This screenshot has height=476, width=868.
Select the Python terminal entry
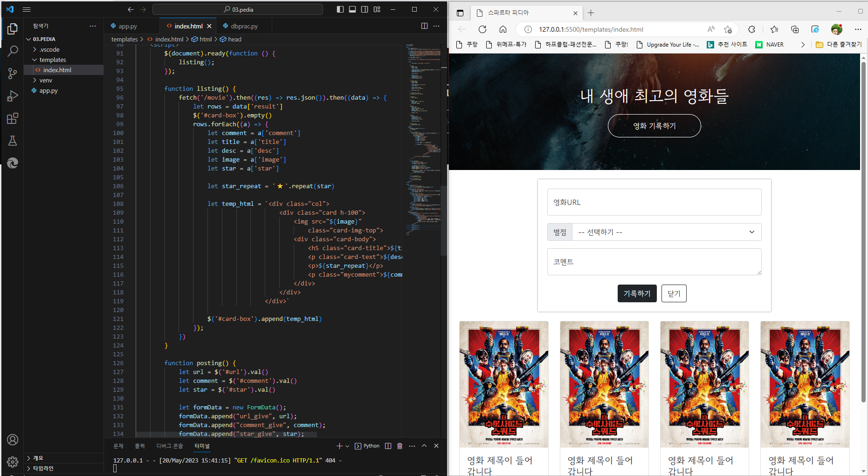367,446
